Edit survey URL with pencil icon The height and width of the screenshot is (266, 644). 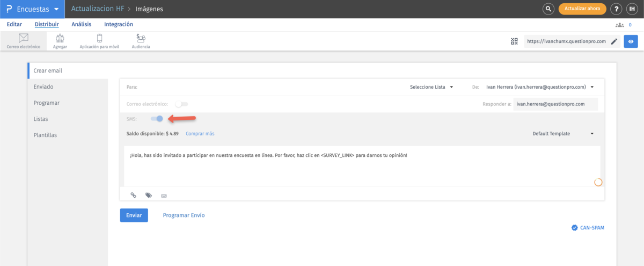(x=614, y=41)
